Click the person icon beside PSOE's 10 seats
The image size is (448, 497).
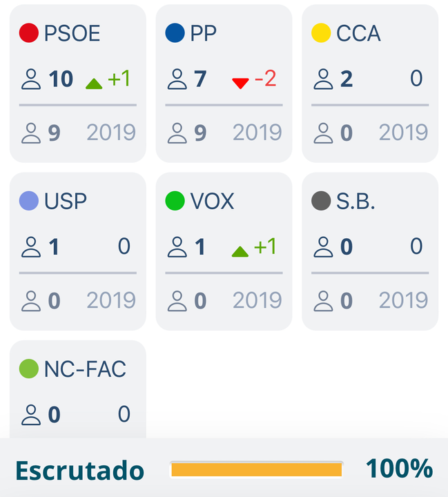click(x=32, y=79)
